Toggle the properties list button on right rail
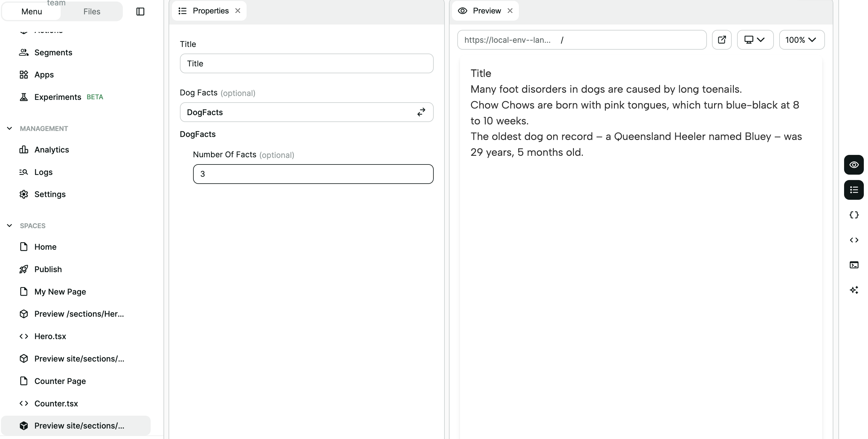The image size is (868, 439). click(854, 190)
